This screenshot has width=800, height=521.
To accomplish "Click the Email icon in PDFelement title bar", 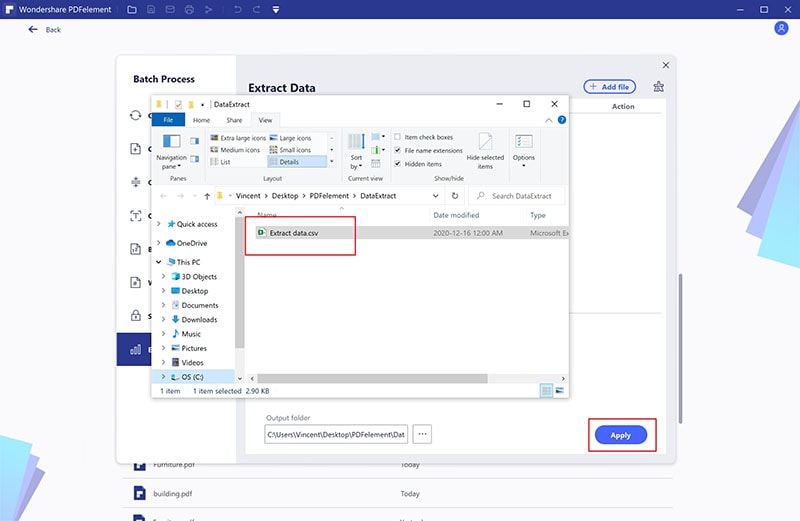I will coord(170,9).
